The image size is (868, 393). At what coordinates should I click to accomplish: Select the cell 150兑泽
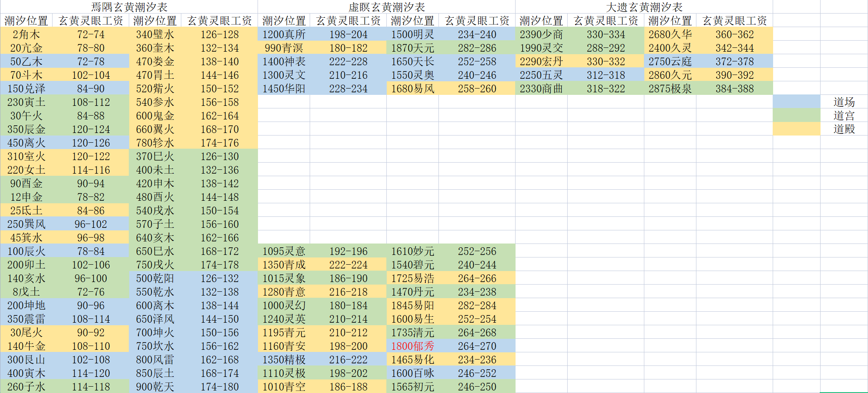point(26,88)
